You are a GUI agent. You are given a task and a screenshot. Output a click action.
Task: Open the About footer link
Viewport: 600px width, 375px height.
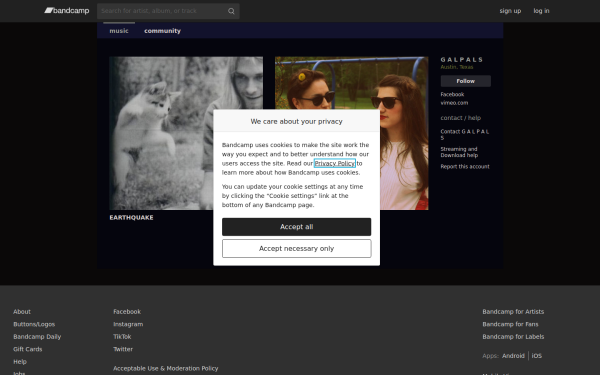22,312
